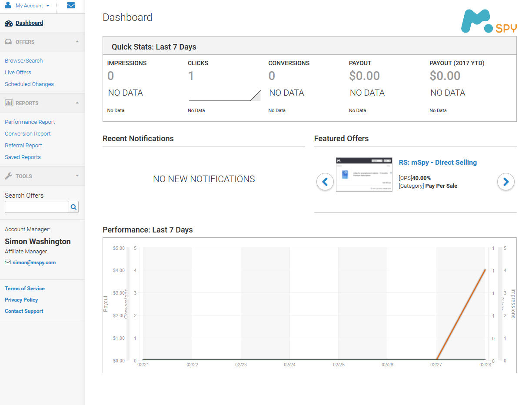Click the Impressions stat heading
This screenshot has width=532, height=405.
(127, 63)
